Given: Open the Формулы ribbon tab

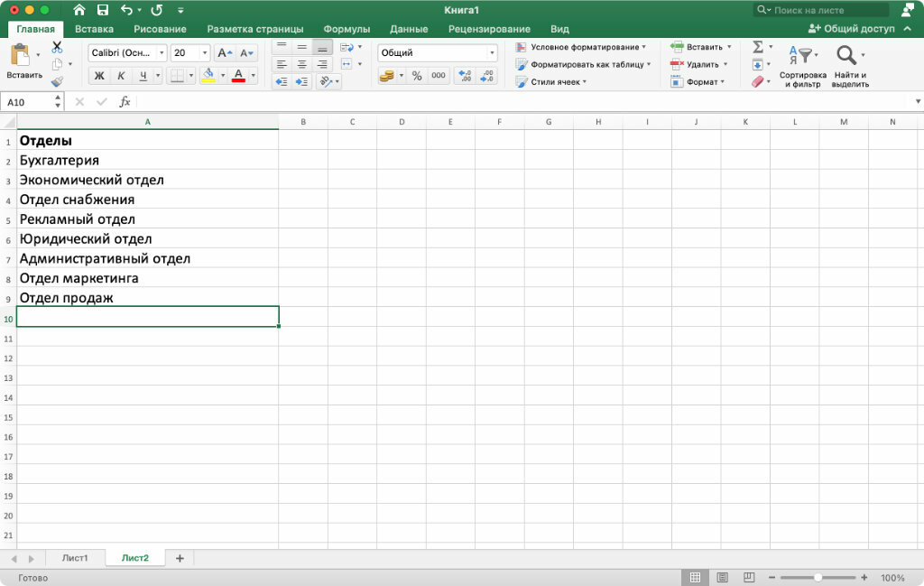Looking at the screenshot, I should point(346,29).
